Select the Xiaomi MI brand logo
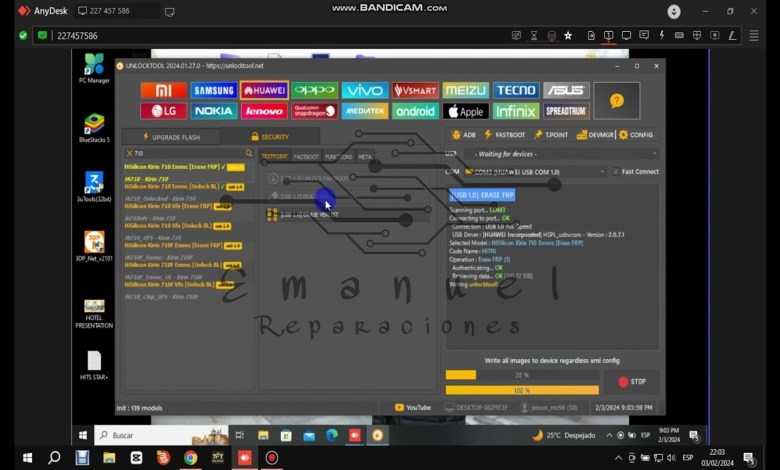Viewport: 780px width, 470px height. (x=164, y=90)
